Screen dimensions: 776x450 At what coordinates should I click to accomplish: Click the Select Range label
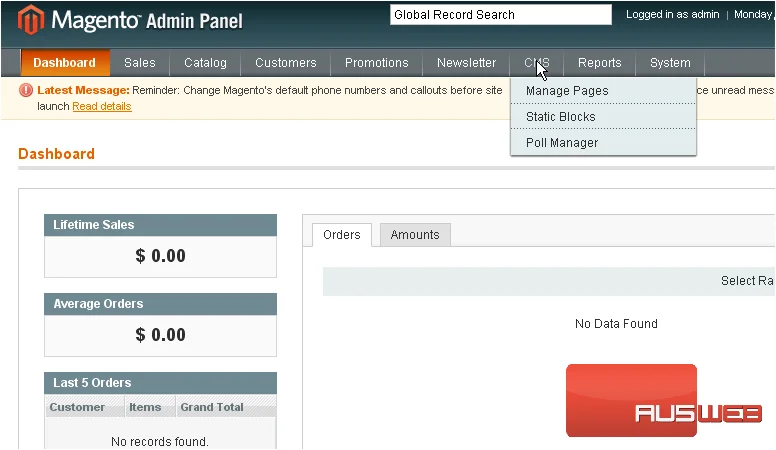click(x=748, y=281)
